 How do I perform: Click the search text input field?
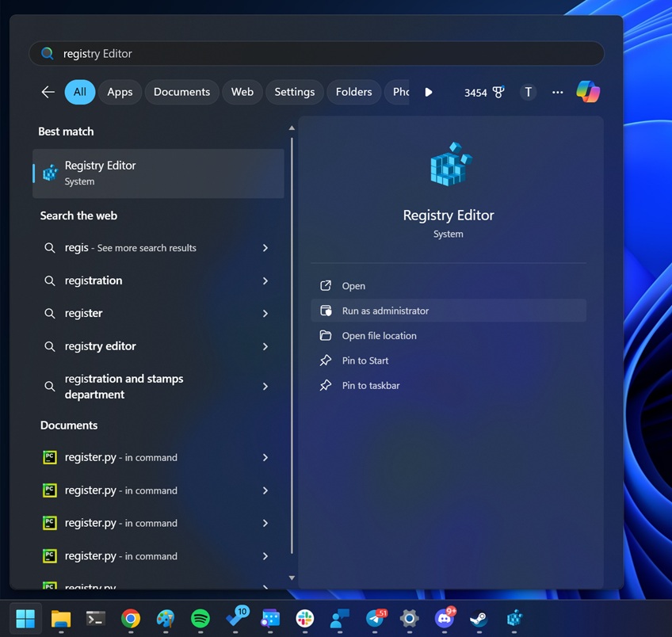click(317, 54)
